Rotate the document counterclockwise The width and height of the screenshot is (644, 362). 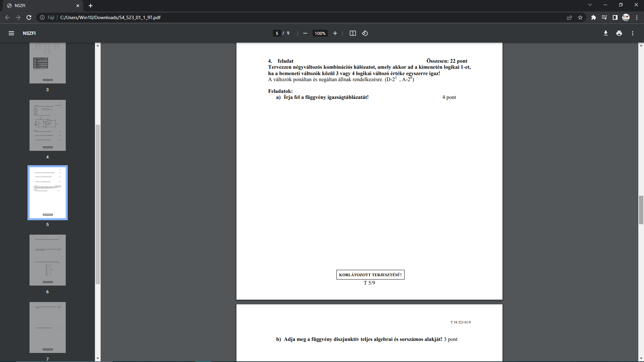tap(365, 33)
